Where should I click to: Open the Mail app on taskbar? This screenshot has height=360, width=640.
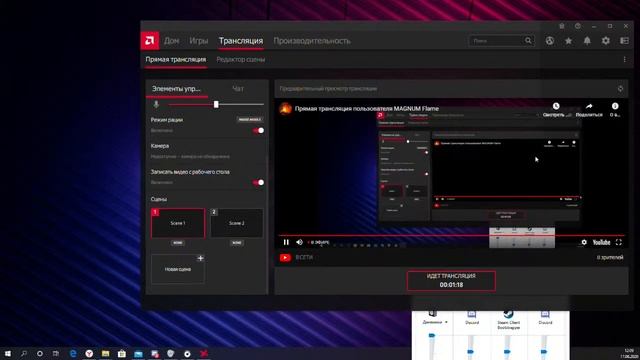click(x=138, y=353)
